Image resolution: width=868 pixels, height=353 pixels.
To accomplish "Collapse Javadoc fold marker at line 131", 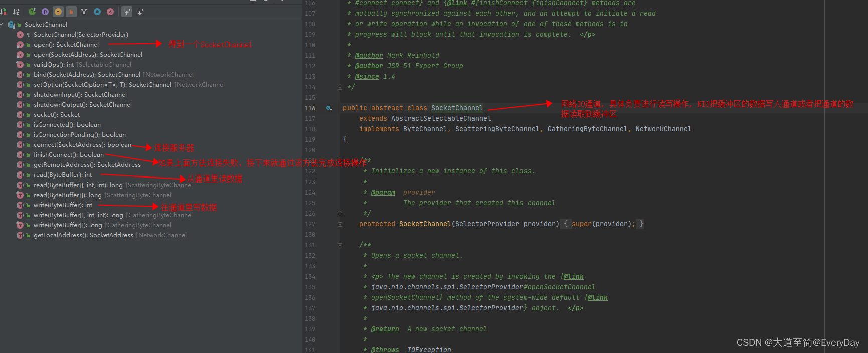I will (340, 245).
